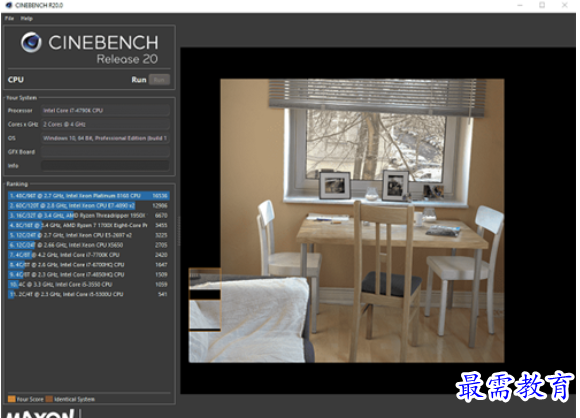580x418 pixels.
Task: Minimize the Cinebench window
Action: pos(520,5)
